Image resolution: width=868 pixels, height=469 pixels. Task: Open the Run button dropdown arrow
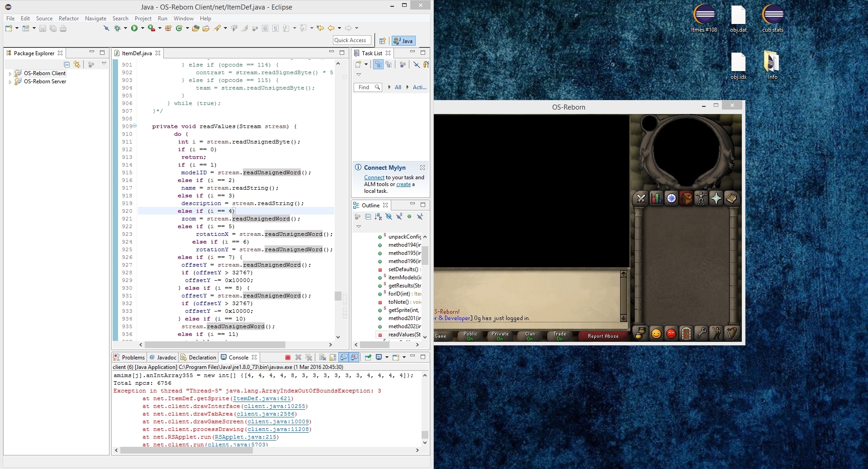click(x=142, y=28)
